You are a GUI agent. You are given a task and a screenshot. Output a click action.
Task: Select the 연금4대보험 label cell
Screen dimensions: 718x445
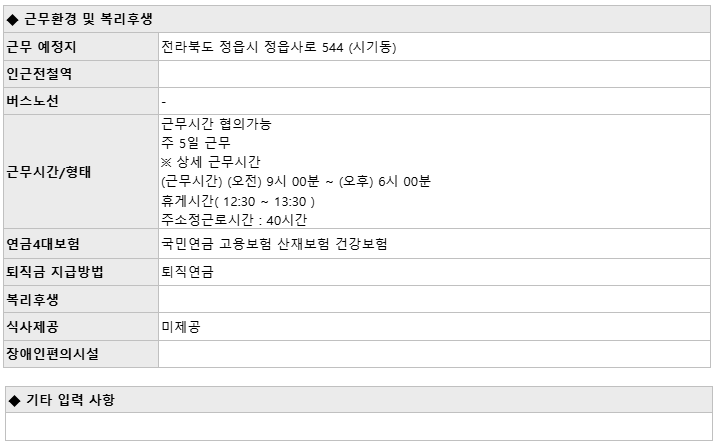coord(81,244)
